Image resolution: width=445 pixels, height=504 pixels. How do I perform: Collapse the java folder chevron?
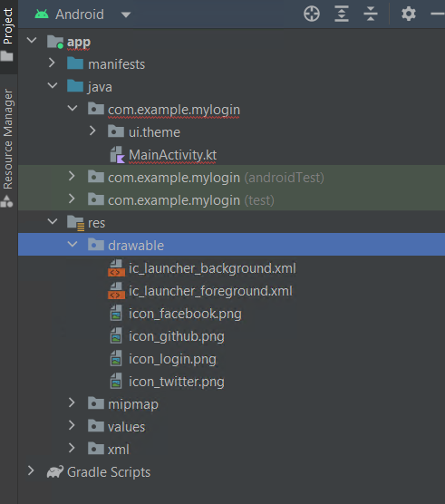coord(53,85)
